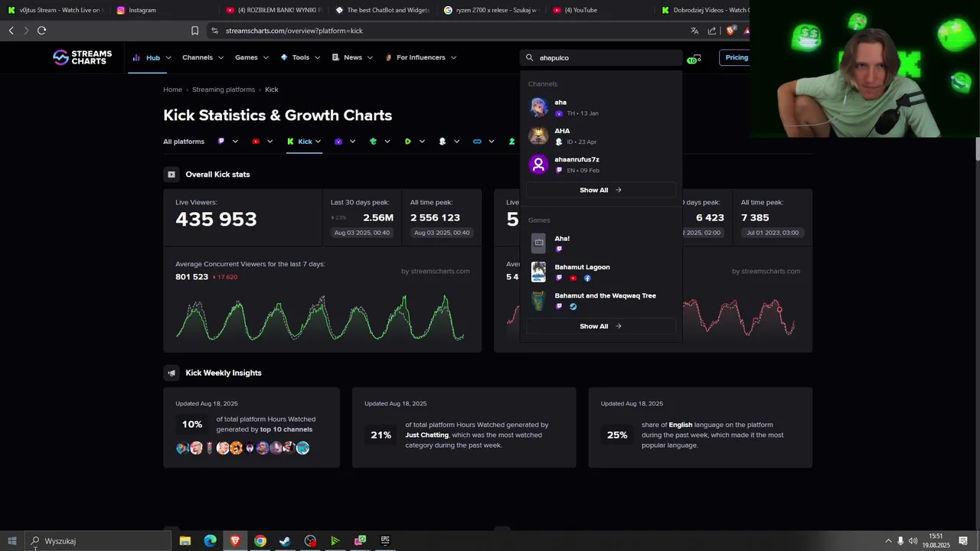Select the green Trovo platform icon

(373, 142)
